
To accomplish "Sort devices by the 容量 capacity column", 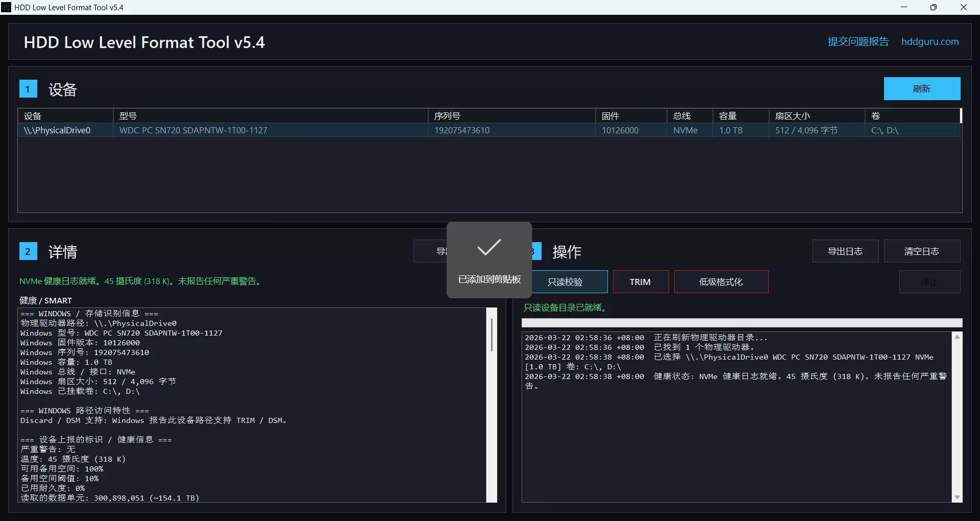I will (727, 115).
